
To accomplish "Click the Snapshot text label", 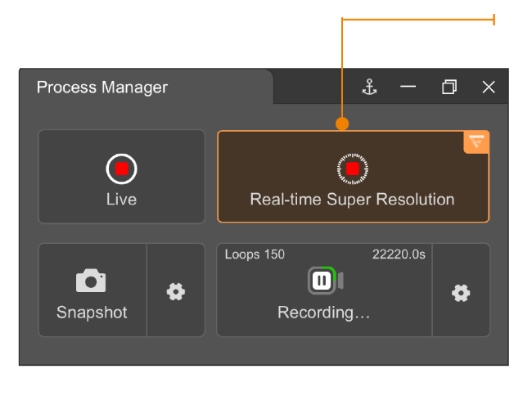I will pos(92,313).
